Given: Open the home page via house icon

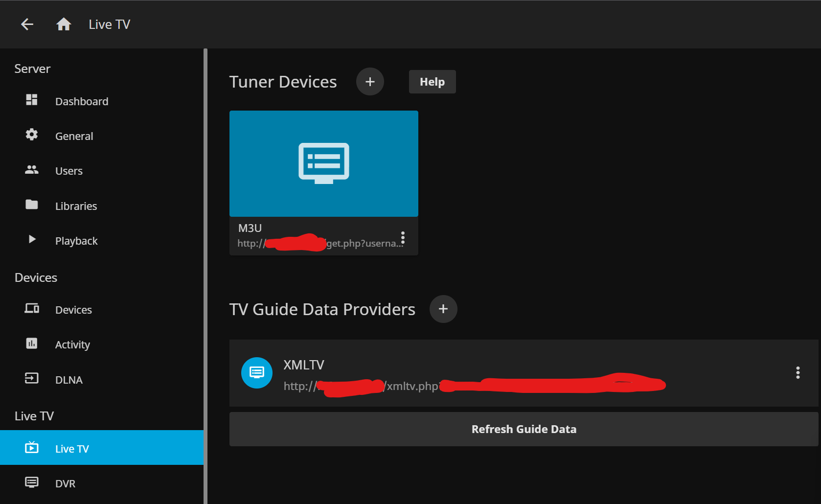Looking at the screenshot, I should pos(64,24).
